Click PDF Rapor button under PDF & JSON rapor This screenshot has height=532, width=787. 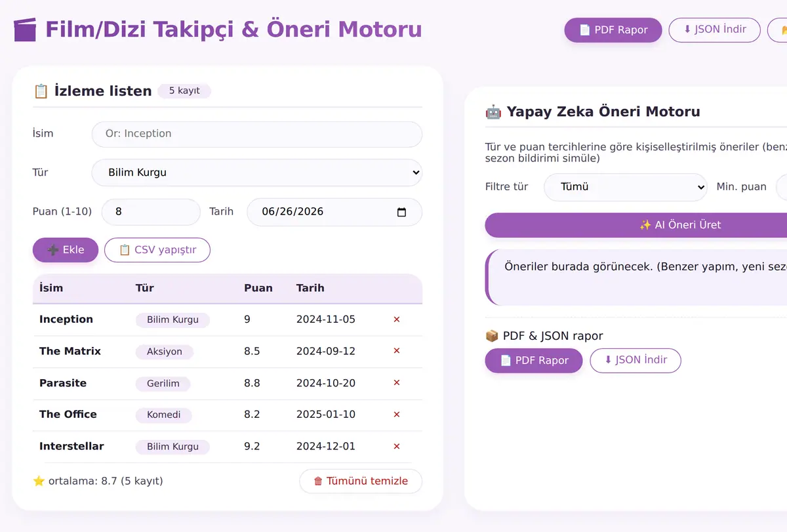tap(534, 360)
